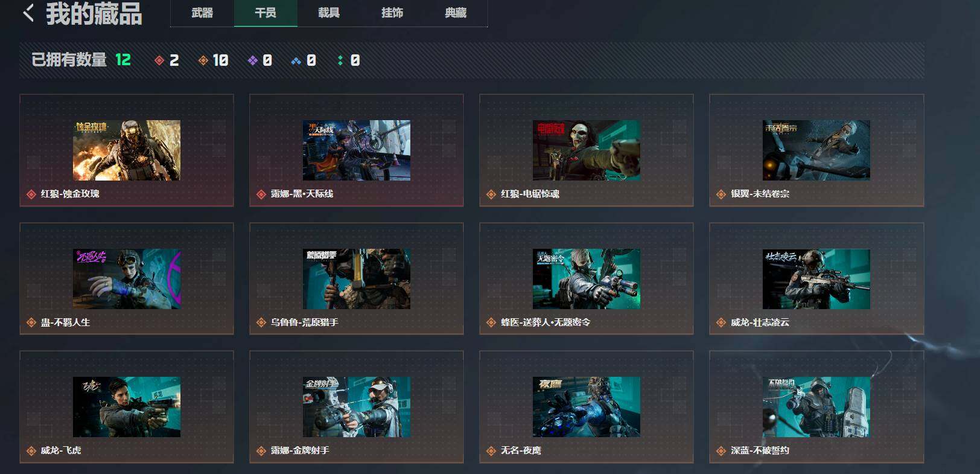Image resolution: width=980 pixels, height=474 pixels.
Task: Switch to the 武器 tab
Action: [x=202, y=13]
